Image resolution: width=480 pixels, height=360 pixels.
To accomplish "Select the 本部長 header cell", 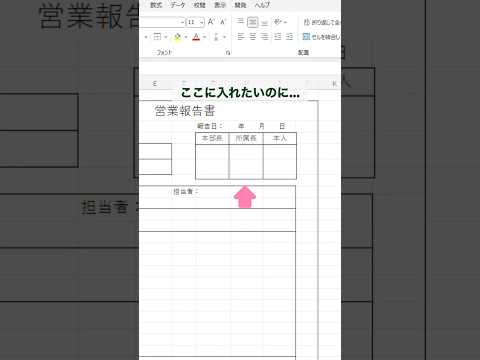I will click(212, 138).
